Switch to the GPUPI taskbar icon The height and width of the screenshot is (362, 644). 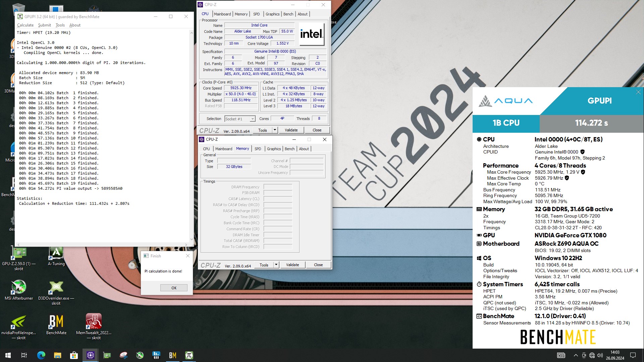point(189,355)
